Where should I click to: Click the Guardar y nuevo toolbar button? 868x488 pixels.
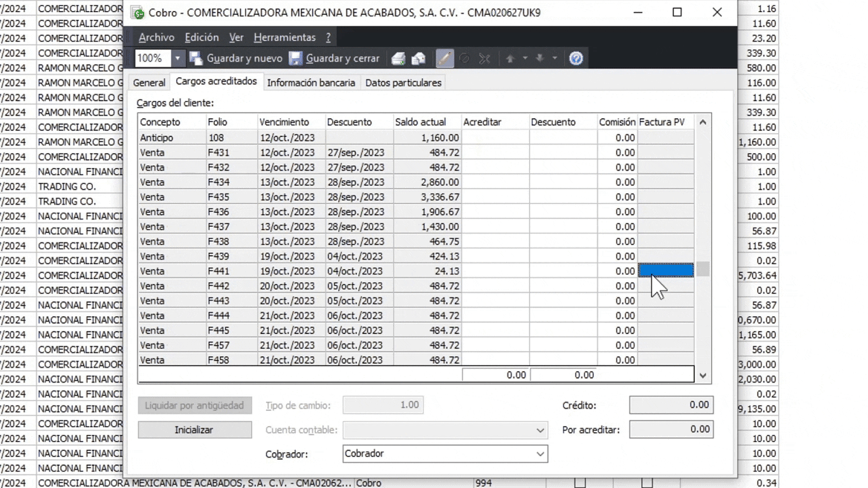pos(236,58)
